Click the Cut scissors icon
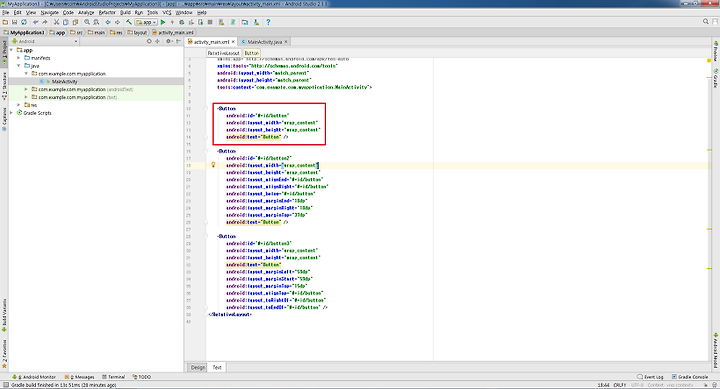Viewport: 720px width, 389px height. (56, 22)
